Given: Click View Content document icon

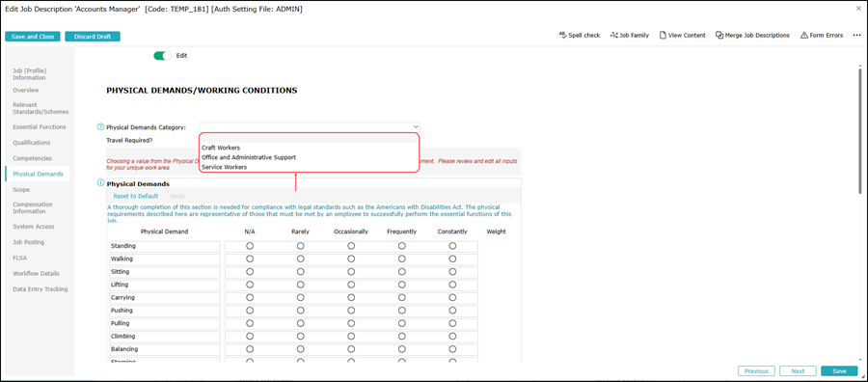Looking at the screenshot, I should tap(662, 35).
